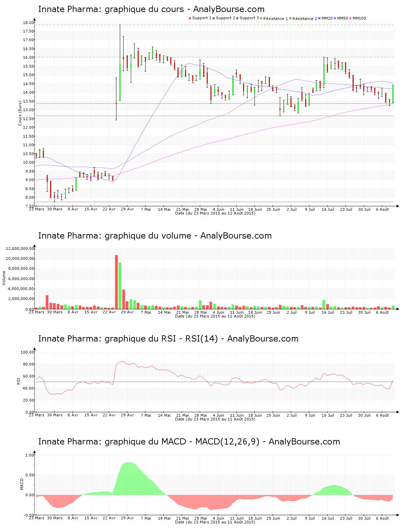Click '9 Juil' date on RSI chart axis
This screenshot has height=532, width=412.
(x=310, y=415)
